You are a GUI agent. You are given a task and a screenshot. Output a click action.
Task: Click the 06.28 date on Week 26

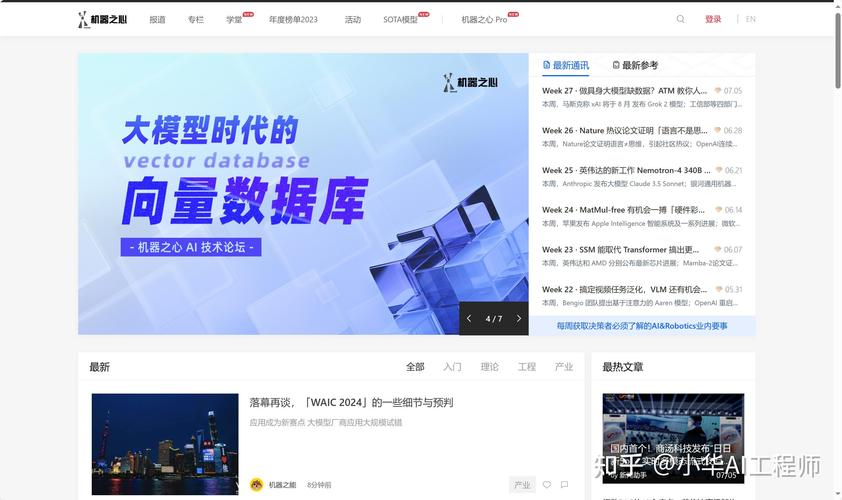[x=732, y=131]
